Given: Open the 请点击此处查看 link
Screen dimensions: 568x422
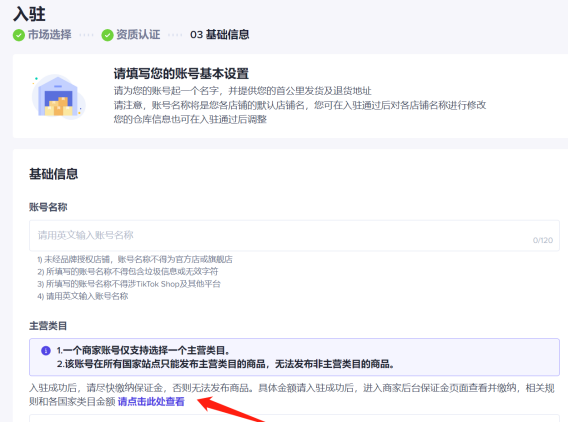Looking at the screenshot, I should point(151,401).
